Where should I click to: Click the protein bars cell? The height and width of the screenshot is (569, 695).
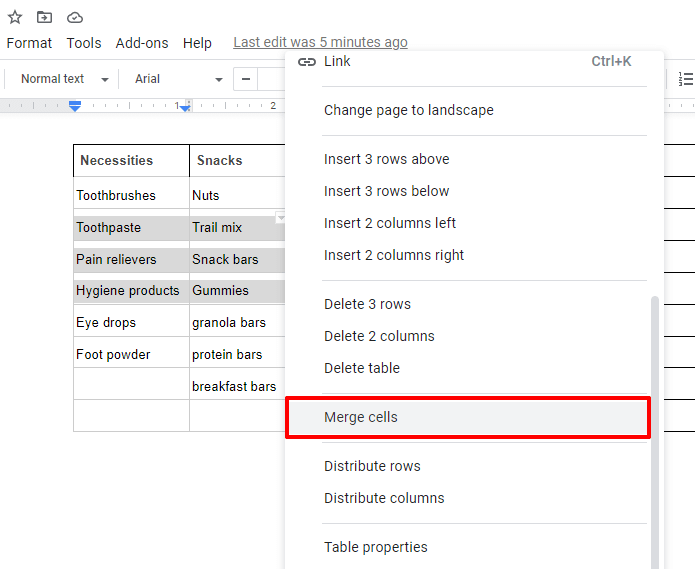(x=238, y=353)
